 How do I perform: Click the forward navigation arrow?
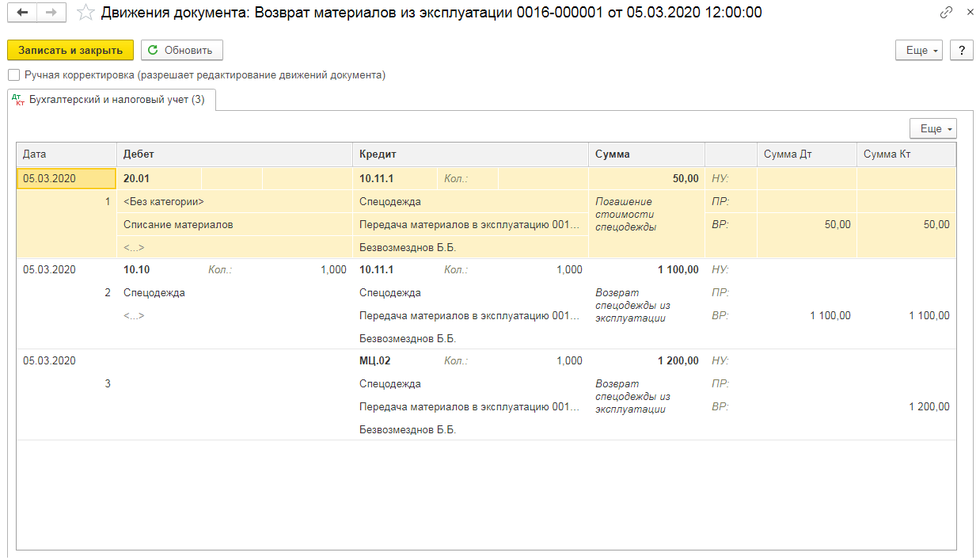point(51,13)
